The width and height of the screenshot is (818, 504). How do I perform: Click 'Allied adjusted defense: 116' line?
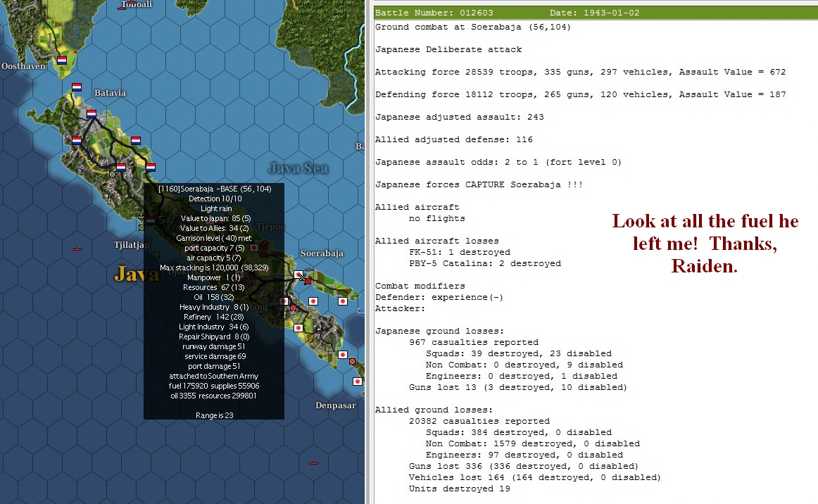point(454,139)
